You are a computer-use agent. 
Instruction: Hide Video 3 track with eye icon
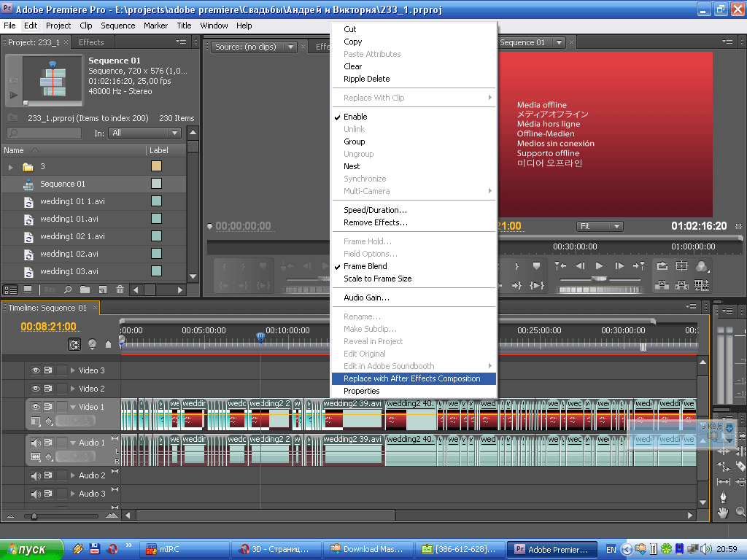click(x=35, y=370)
